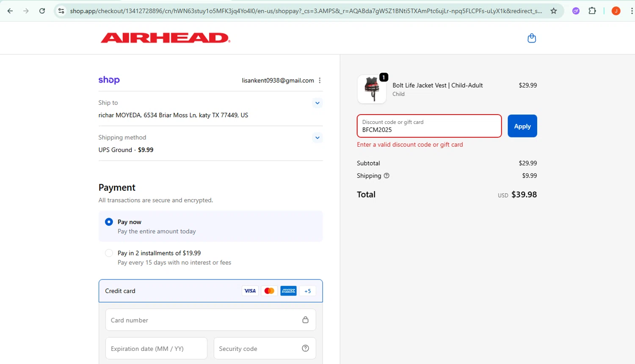Click the Payment heading

pyautogui.click(x=117, y=187)
